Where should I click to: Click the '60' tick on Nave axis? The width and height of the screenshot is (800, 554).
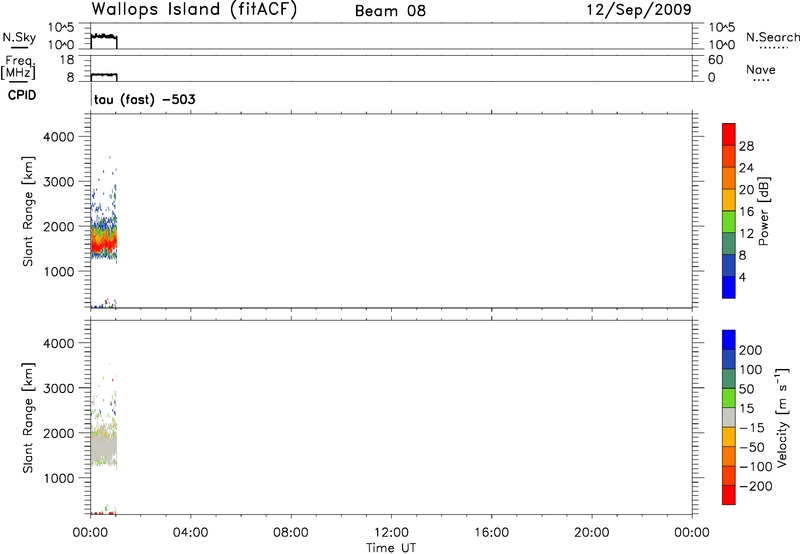pyautogui.click(x=715, y=60)
